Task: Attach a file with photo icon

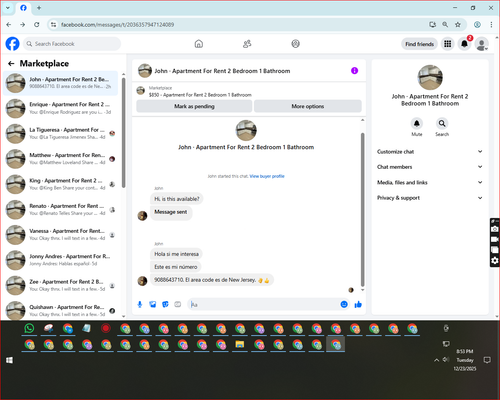Action: pos(153,304)
